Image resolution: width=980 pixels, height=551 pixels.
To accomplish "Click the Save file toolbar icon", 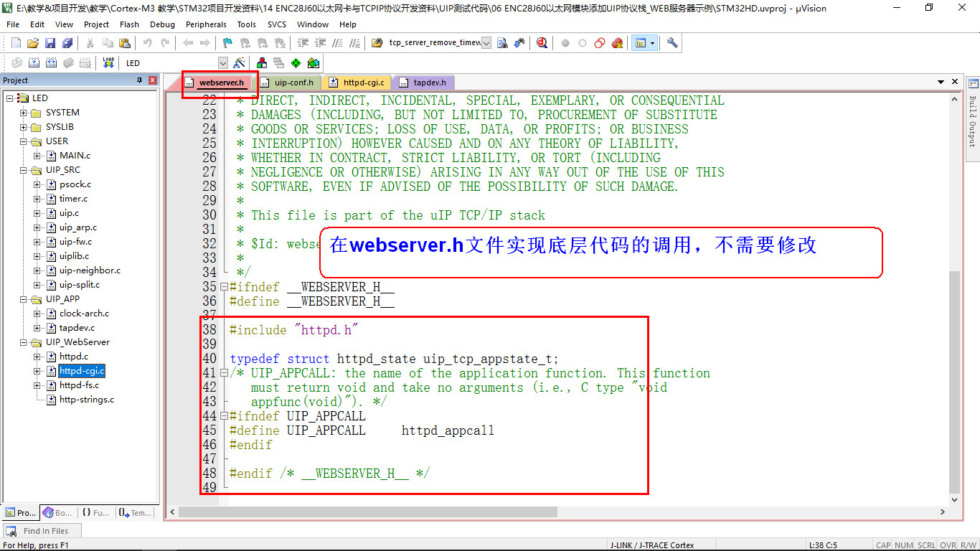I will click(50, 43).
